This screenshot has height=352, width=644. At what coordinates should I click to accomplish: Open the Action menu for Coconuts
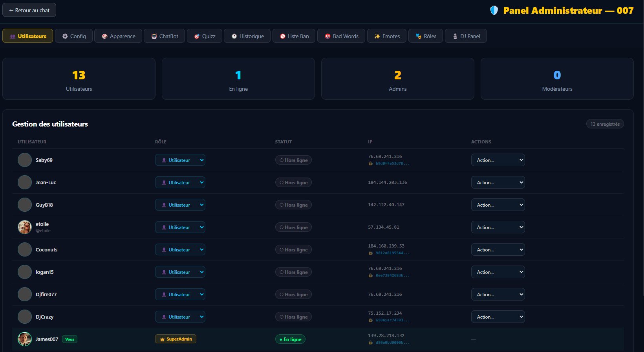498,249
